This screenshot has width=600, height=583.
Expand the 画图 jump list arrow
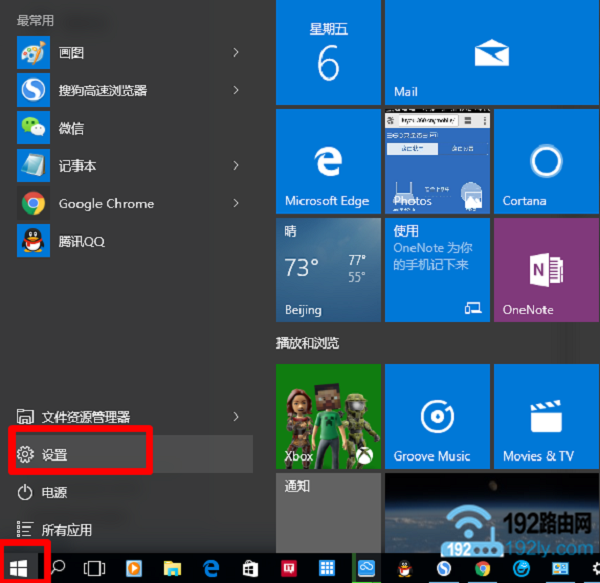click(236, 53)
